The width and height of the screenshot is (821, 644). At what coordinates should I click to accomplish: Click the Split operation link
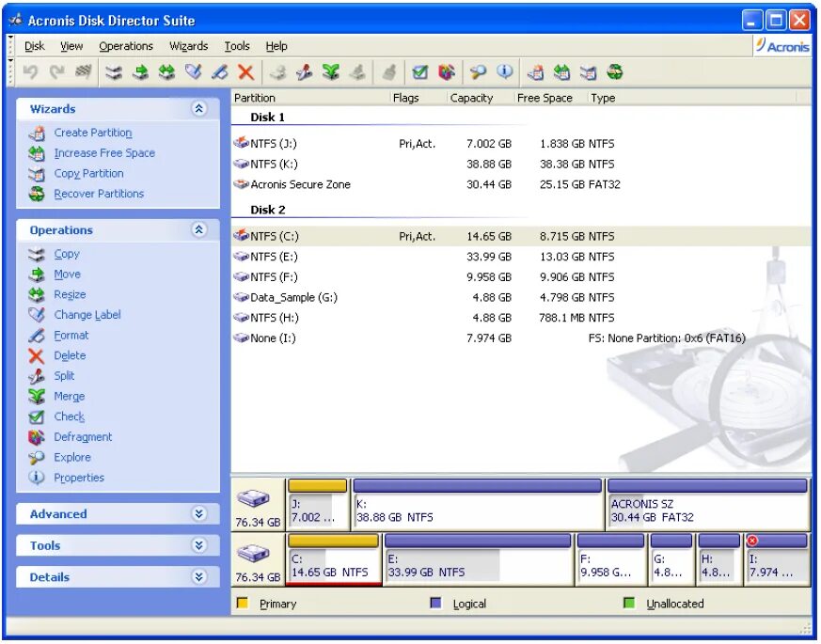(64, 376)
